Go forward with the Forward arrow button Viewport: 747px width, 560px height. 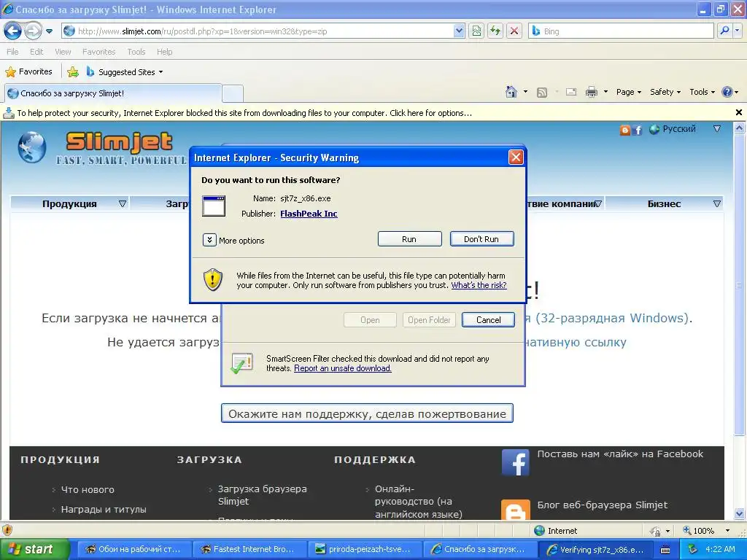click(32, 31)
